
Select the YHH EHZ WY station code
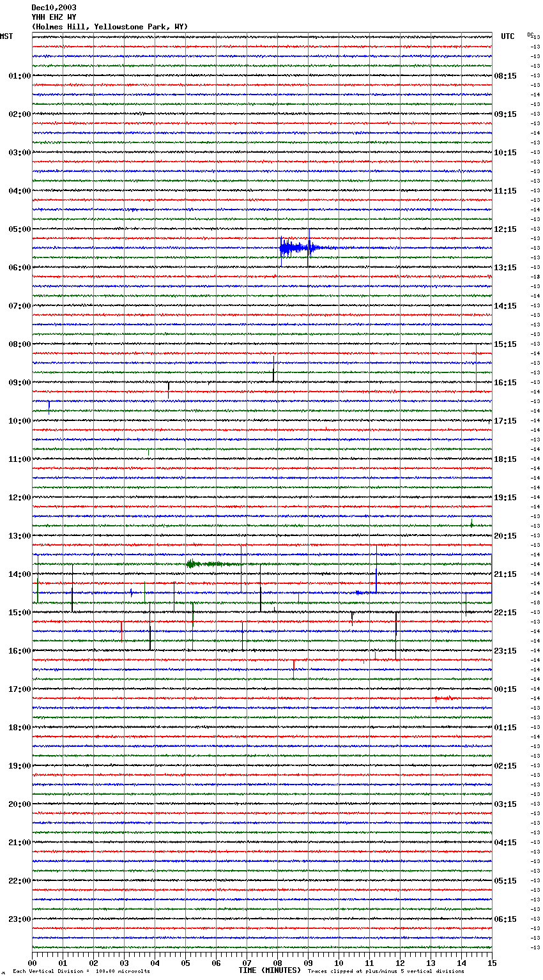point(54,17)
